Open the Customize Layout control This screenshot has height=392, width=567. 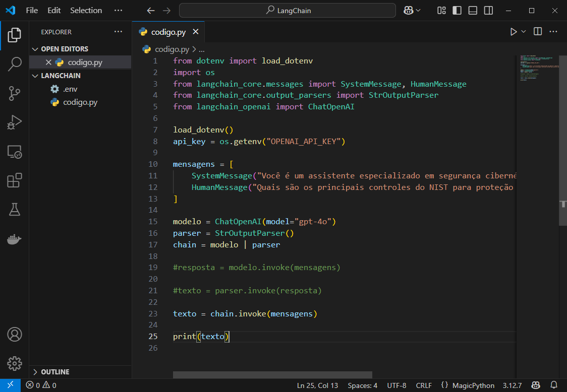click(x=441, y=11)
